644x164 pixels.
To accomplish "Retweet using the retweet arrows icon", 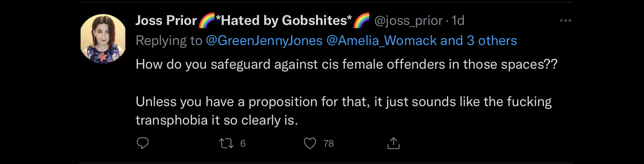I will click(226, 143).
